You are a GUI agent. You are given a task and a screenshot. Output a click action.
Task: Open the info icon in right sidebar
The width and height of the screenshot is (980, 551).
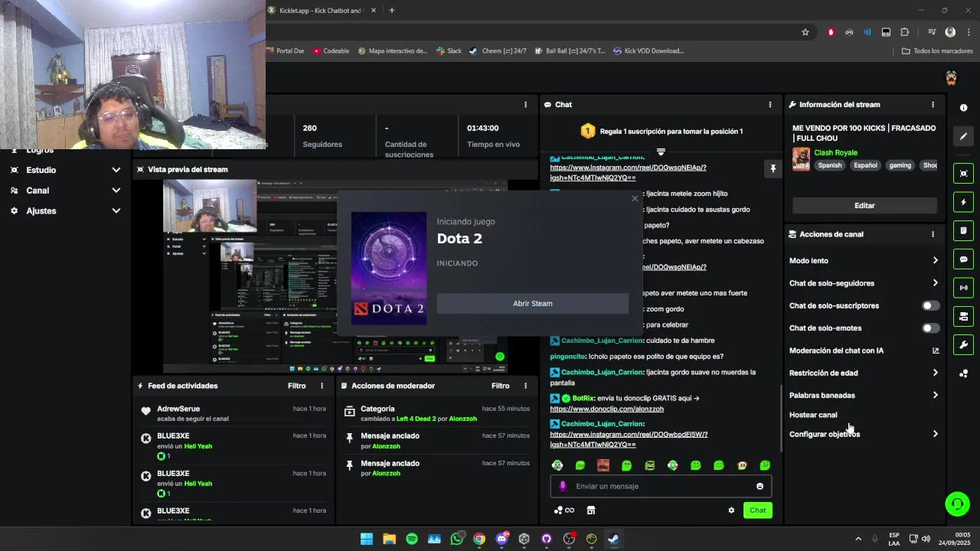(x=963, y=108)
